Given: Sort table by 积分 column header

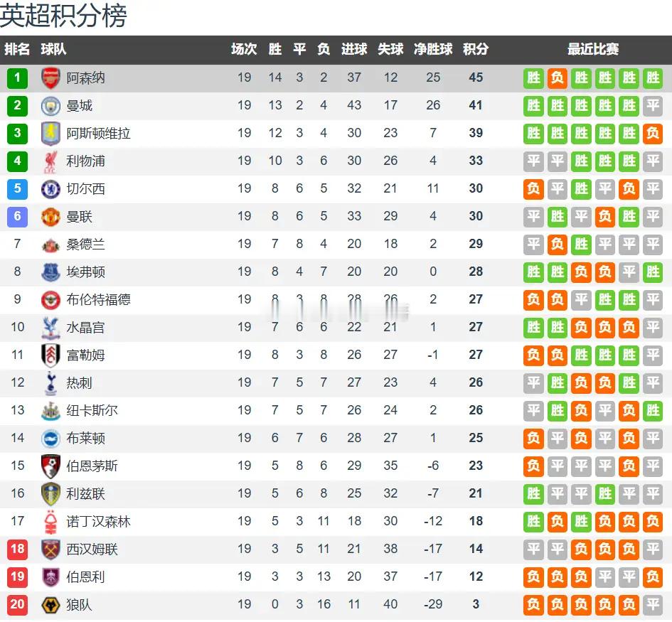Looking at the screenshot, I should click(x=476, y=49).
